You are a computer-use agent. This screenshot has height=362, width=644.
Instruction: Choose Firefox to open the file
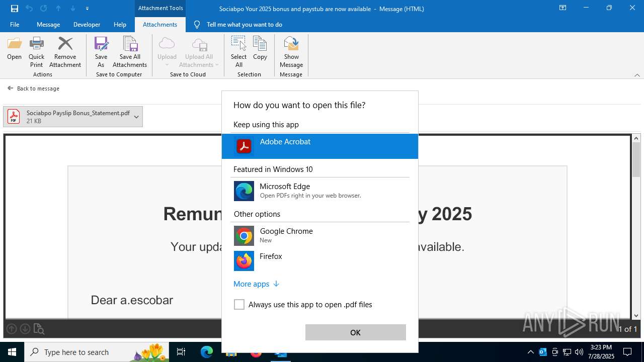(x=319, y=261)
